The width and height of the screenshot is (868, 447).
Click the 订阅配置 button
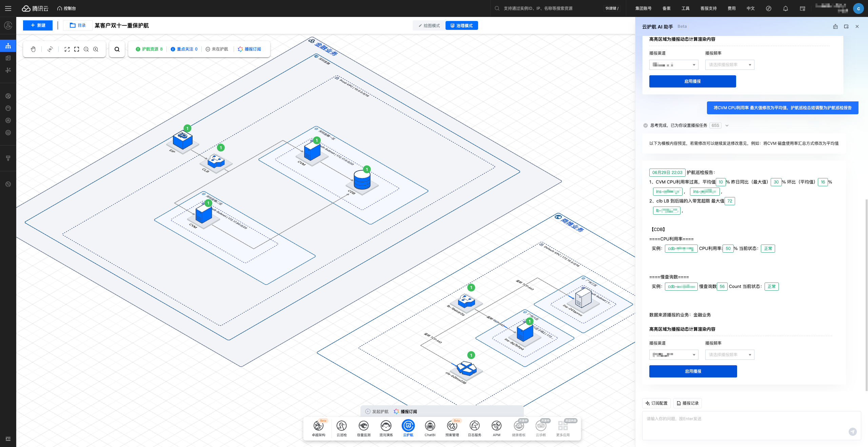click(657, 403)
